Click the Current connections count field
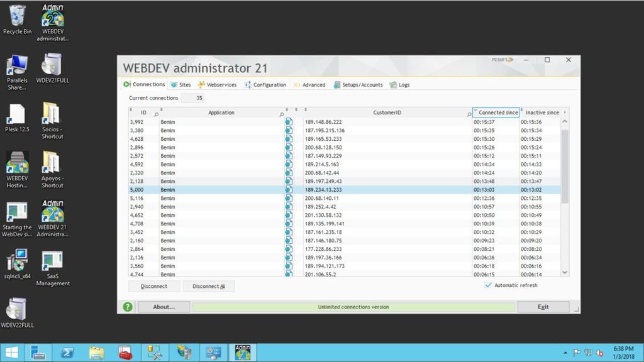Image resolution: width=644 pixels, height=362 pixels. click(x=192, y=98)
